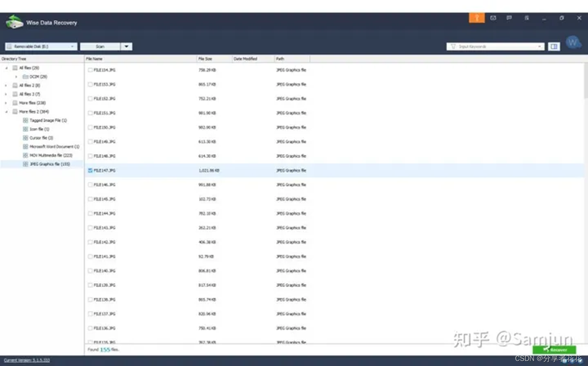Click the JPEG Graphics file type icon
Screen dimensions: 588x366
point(26,164)
